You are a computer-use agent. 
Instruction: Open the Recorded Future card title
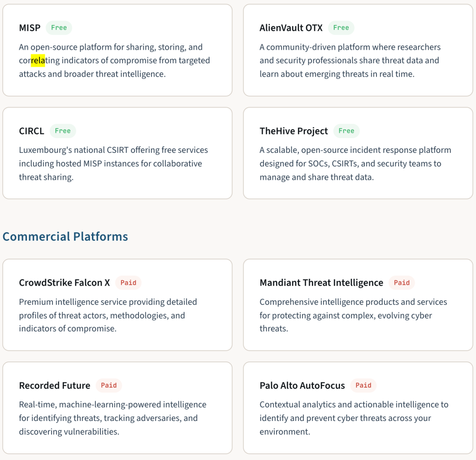(x=54, y=386)
